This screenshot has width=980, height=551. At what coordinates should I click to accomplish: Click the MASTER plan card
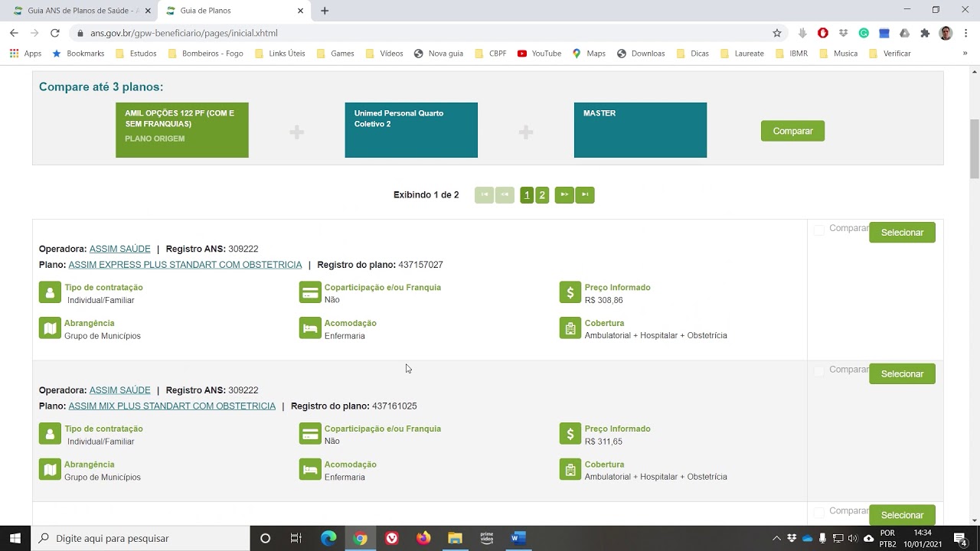tap(640, 130)
